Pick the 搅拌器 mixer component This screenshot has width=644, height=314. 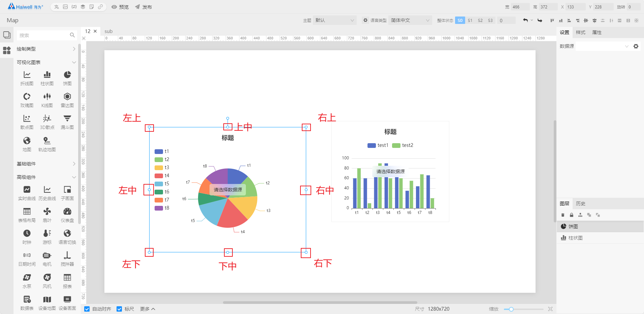point(67,259)
